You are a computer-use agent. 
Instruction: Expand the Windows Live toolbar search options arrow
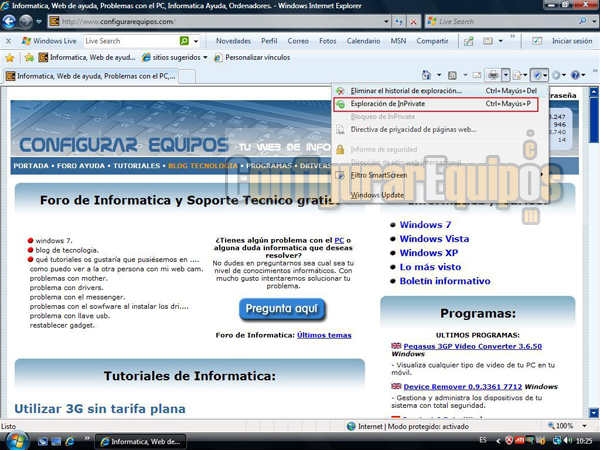196,41
